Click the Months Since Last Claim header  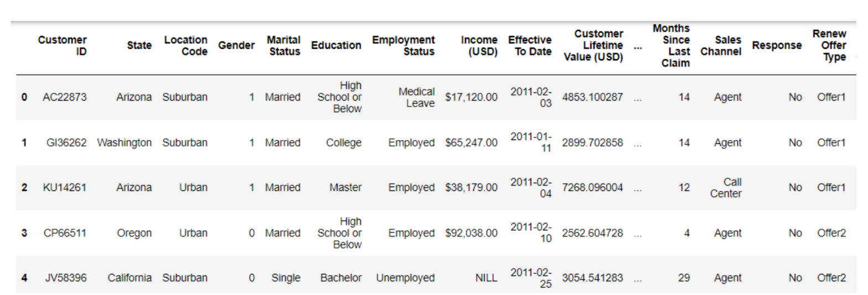coord(671,45)
